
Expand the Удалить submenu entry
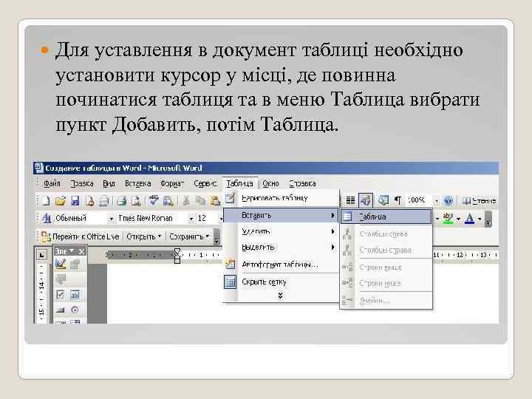point(281,231)
